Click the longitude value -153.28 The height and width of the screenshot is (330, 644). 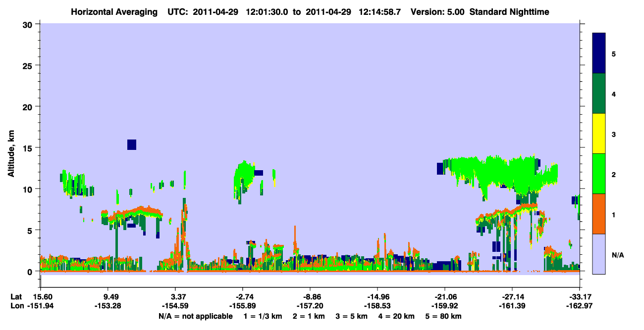pos(108,306)
